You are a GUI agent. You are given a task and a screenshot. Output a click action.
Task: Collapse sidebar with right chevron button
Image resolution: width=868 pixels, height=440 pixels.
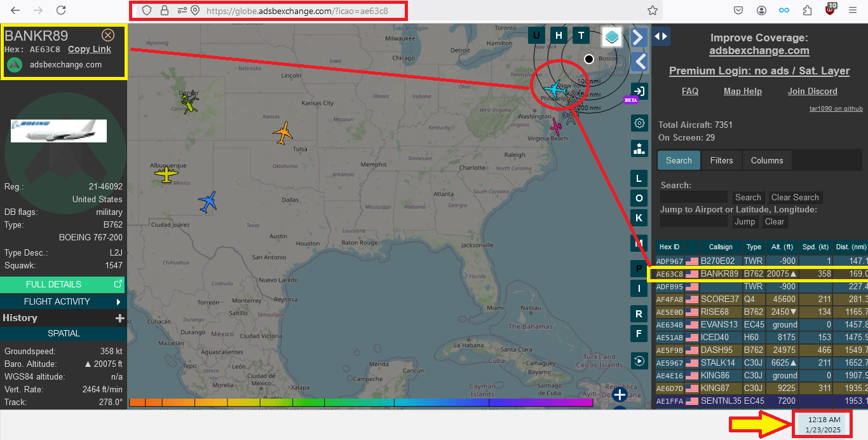coord(639,37)
